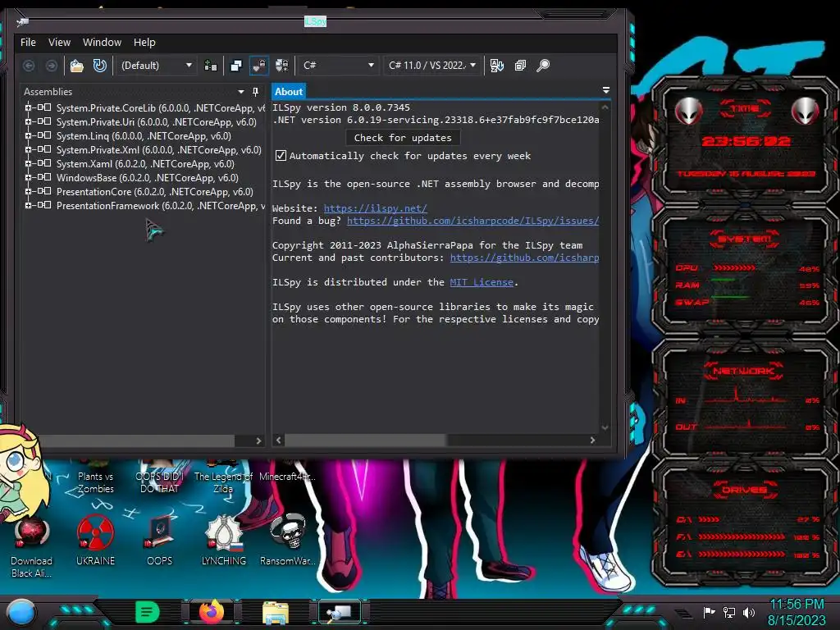
Task: Click System.Xaml assembly icon
Action: point(44,163)
